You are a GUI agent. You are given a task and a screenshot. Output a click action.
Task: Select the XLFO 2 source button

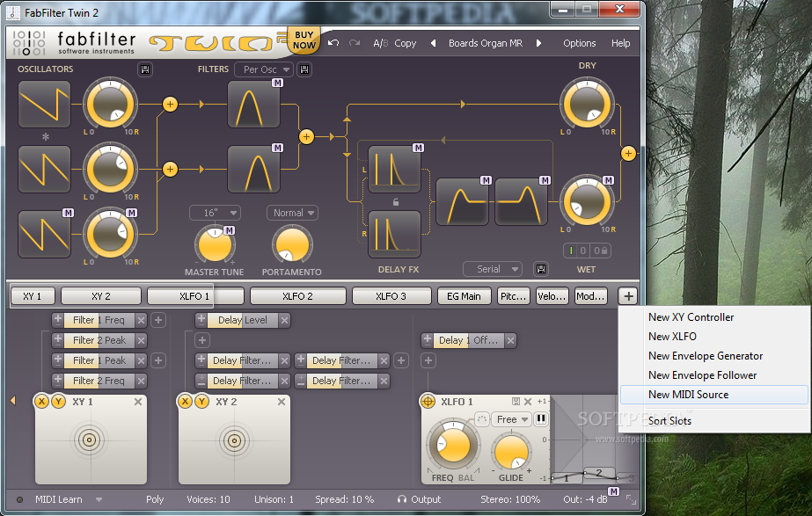(297, 296)
